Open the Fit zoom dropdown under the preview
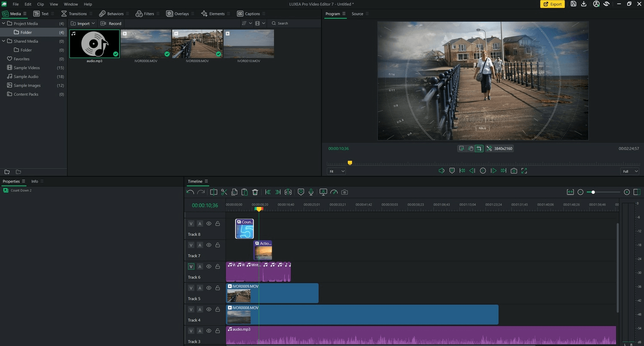 (336, 171)
